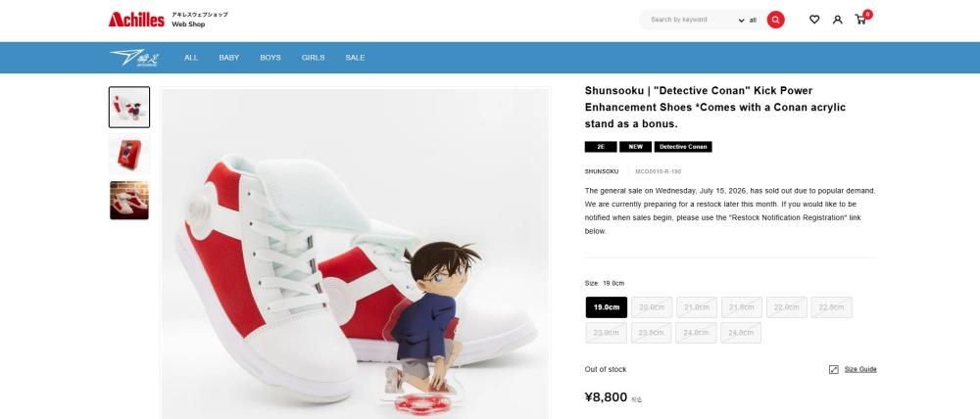Open the account profile icon
980x419 pixels.
click(x=838, y=20)
